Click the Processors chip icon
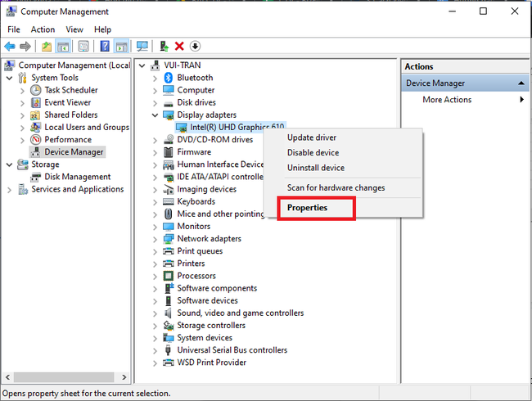Image resolution: width=532 pixels, height=401 pixels. pyautogui.click(x=169, y=276)
